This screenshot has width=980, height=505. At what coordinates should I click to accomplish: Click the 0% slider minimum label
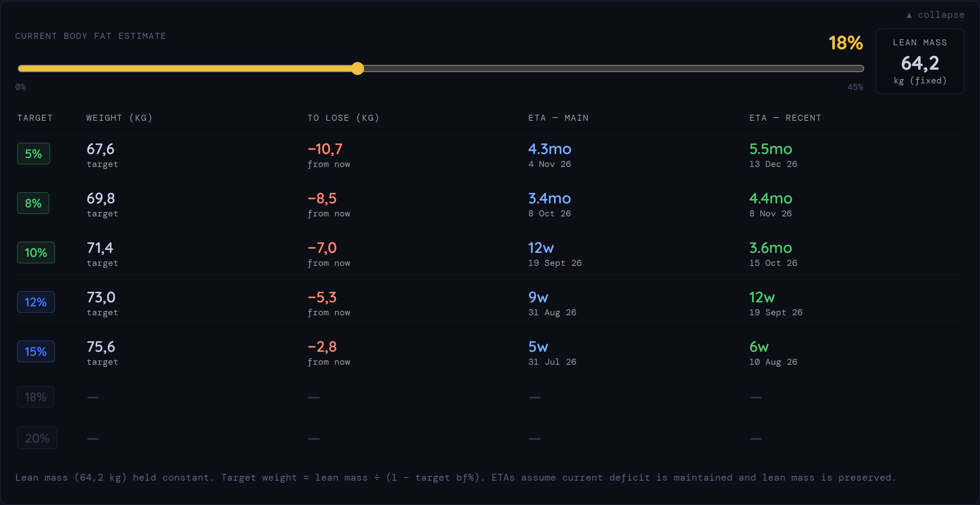point(21,87)
